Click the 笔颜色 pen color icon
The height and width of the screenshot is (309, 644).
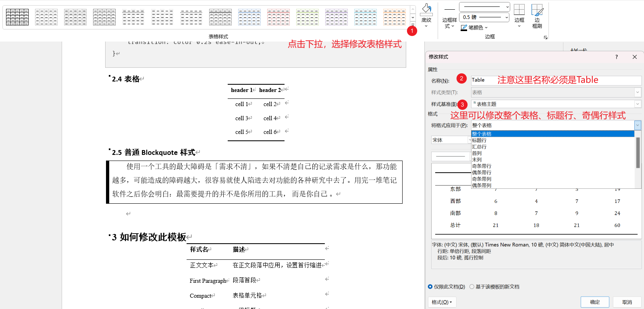pyautogui.click(x=464, y=27)
